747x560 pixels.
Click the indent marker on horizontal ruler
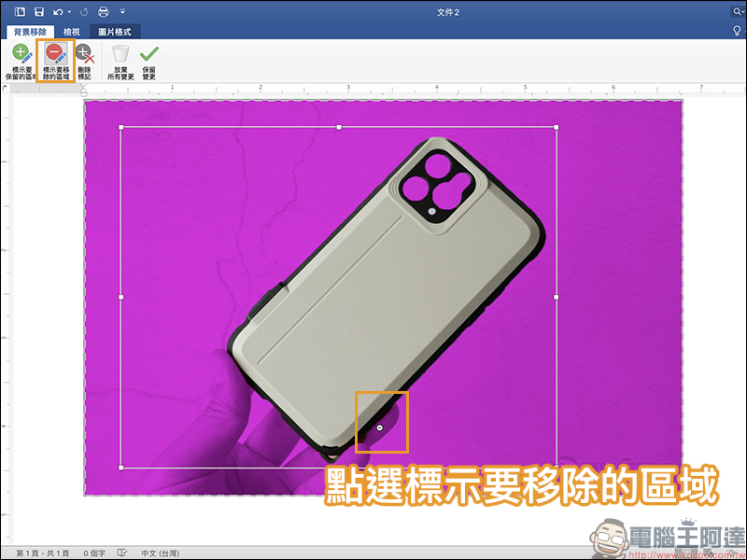click(84, 90)
